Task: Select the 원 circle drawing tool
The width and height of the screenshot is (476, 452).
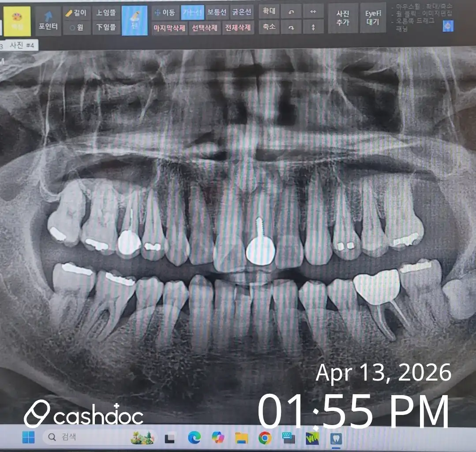Action: point(76,28)
